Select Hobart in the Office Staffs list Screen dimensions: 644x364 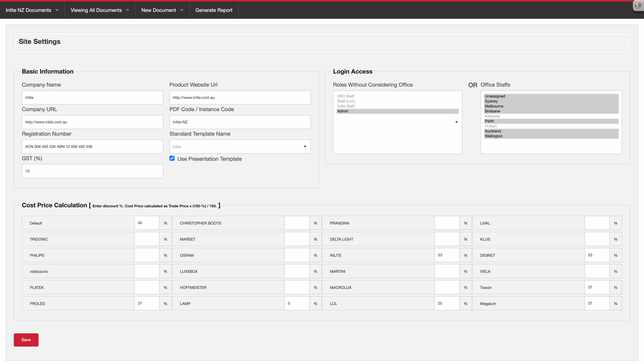point(551,126)
